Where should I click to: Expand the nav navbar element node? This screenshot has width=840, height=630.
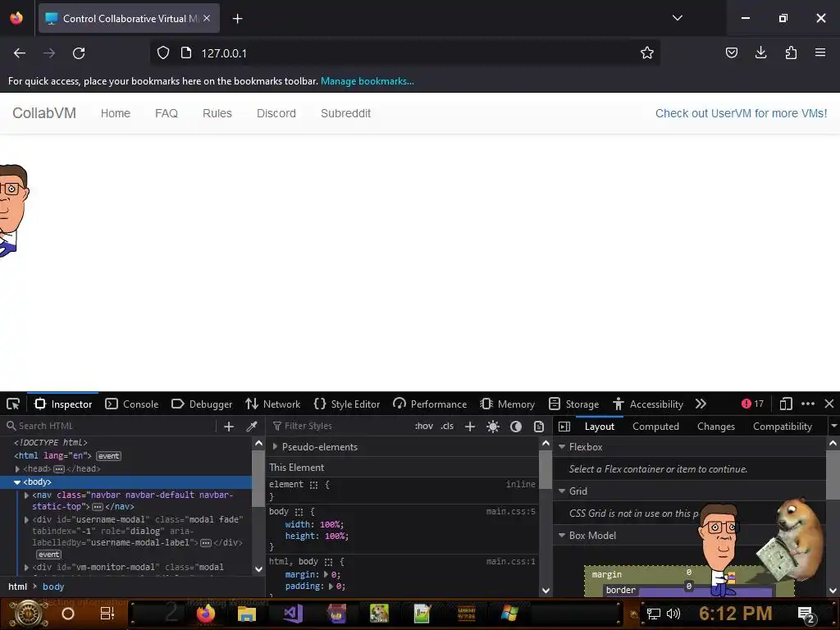26,495
